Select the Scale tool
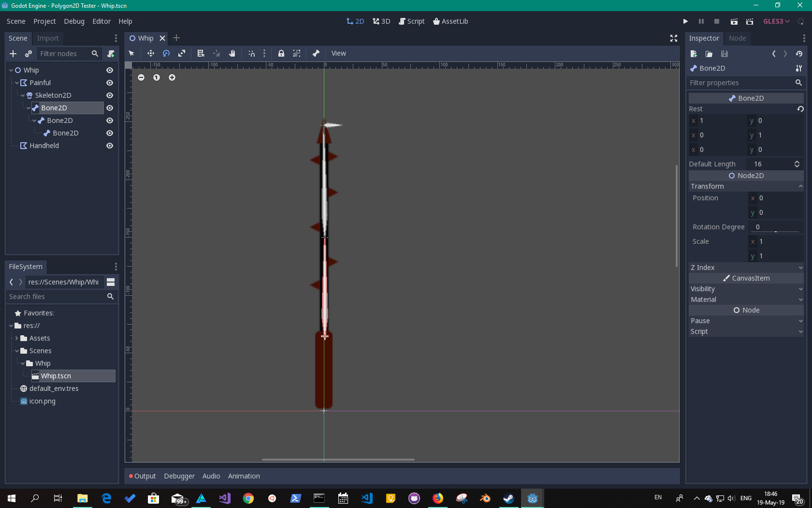 tap(182, 53)
